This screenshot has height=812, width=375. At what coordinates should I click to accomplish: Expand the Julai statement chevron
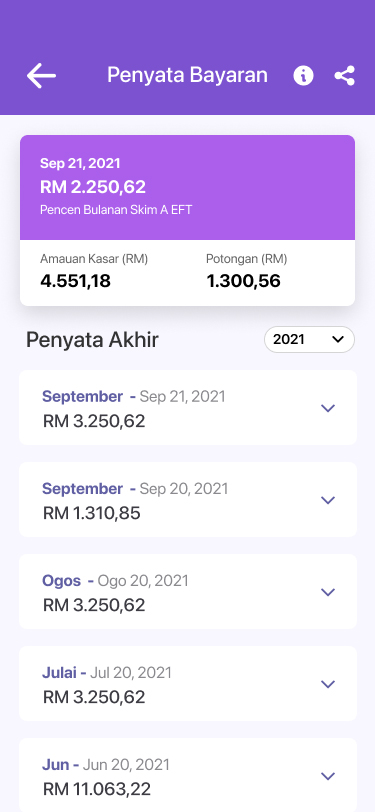328,684
